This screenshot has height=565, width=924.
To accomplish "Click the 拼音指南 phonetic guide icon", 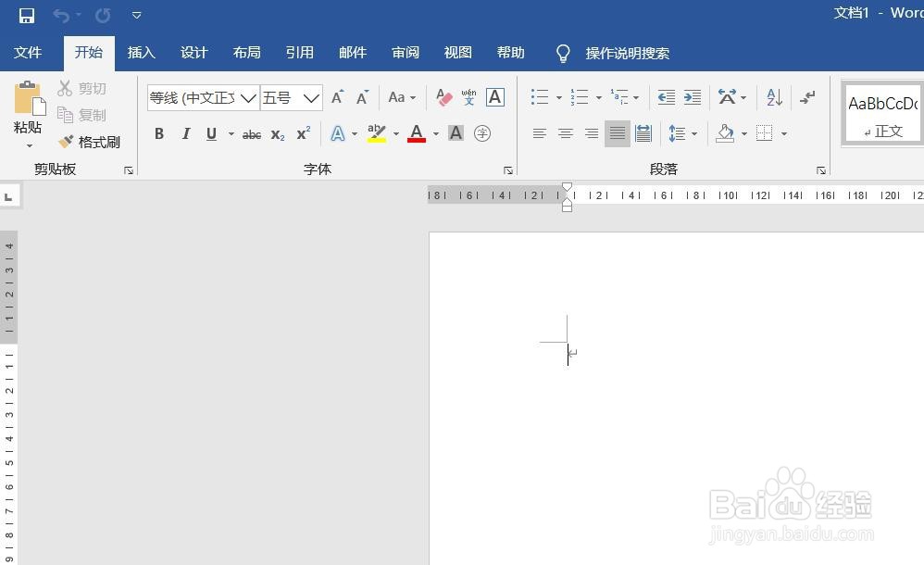I will point(468,96).
